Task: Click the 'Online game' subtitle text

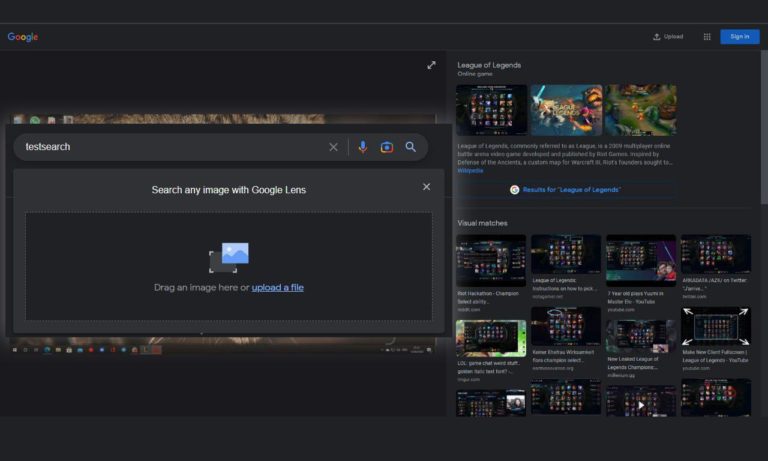Action: tap(475, 74)
